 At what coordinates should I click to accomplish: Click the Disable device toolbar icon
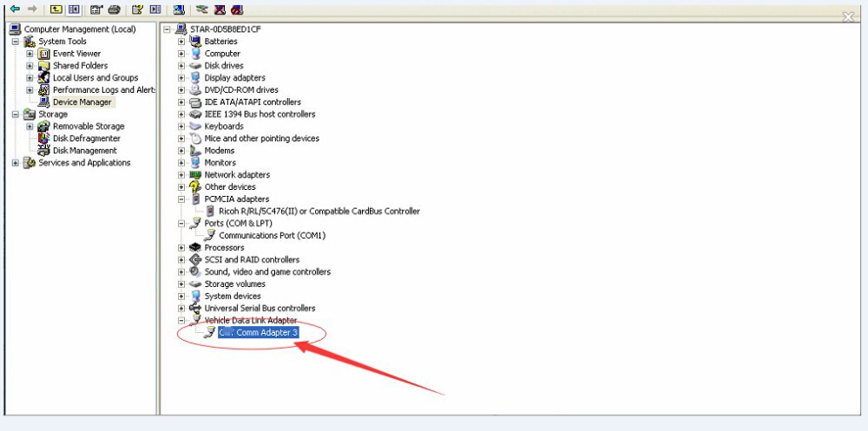(x=237, y=10)
